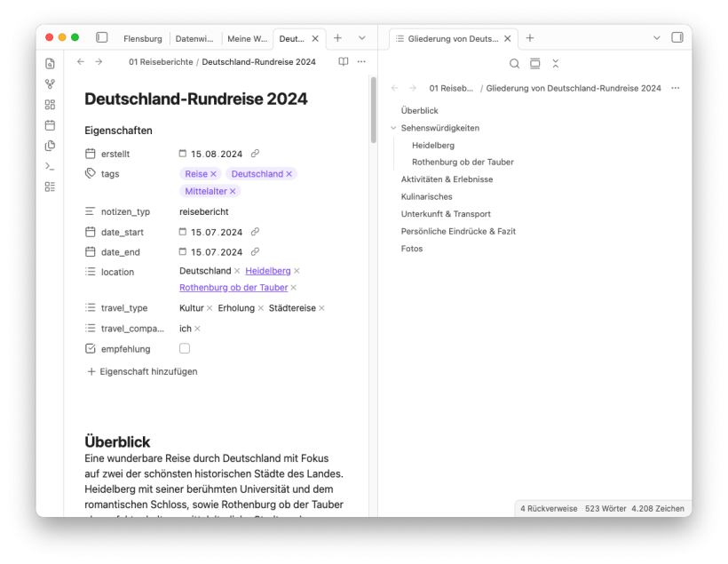The height and width of the screenshot is (564, 728).
Task: Remove the Mittelalter tag
Action: click(x=233, y=191)
